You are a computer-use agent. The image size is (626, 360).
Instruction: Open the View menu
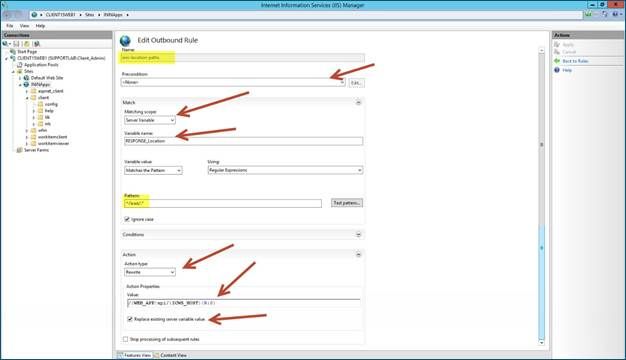tap(24, 26)
